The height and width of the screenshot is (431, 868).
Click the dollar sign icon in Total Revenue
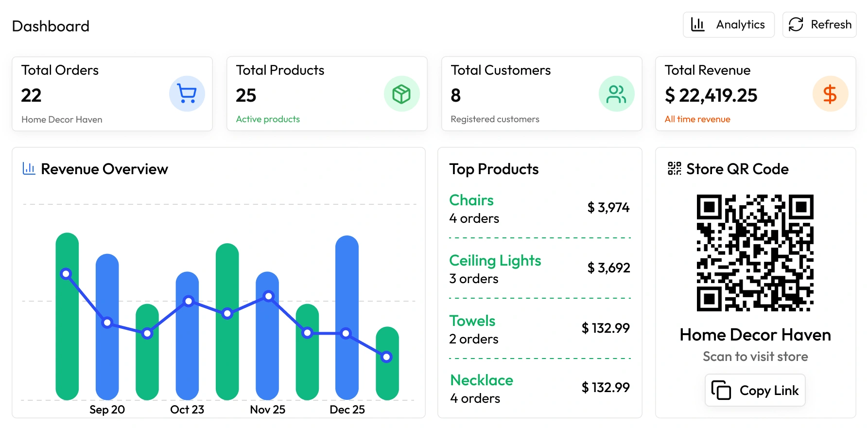tap(830, 94)
